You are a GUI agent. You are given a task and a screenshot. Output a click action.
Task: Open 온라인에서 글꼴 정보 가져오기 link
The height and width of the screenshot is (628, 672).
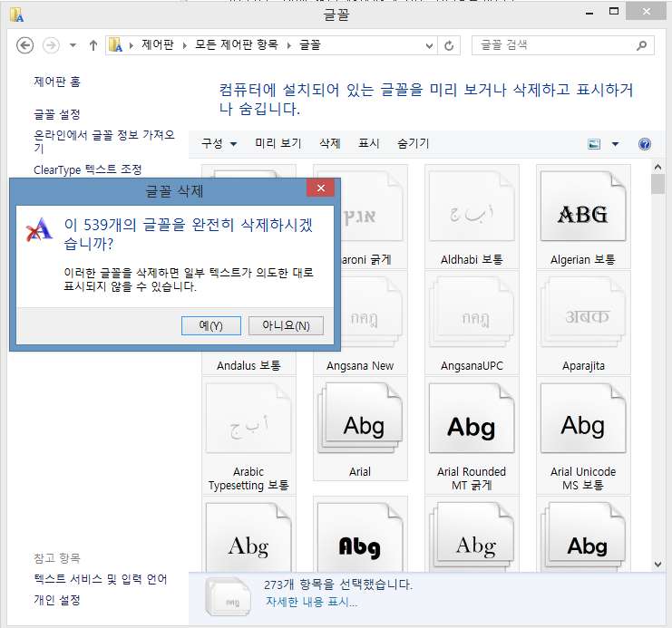(x=104, y=141)
